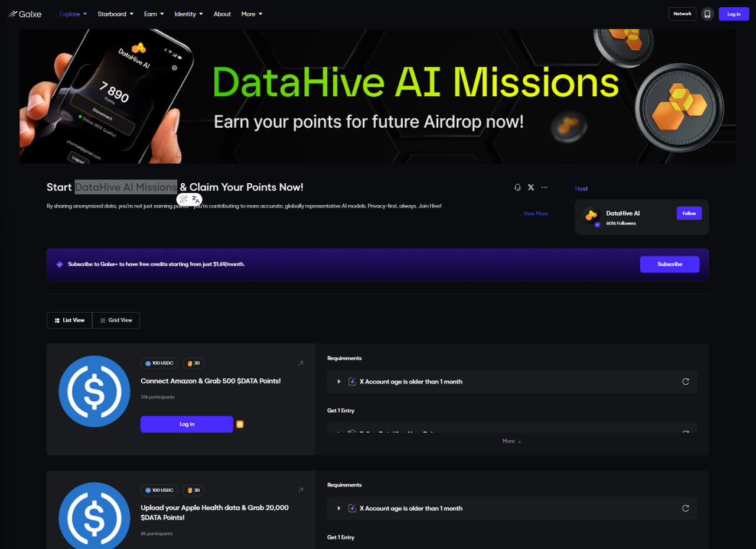Open the three-dot more options menu
756x549 pixels.
(x=545, y=187)
